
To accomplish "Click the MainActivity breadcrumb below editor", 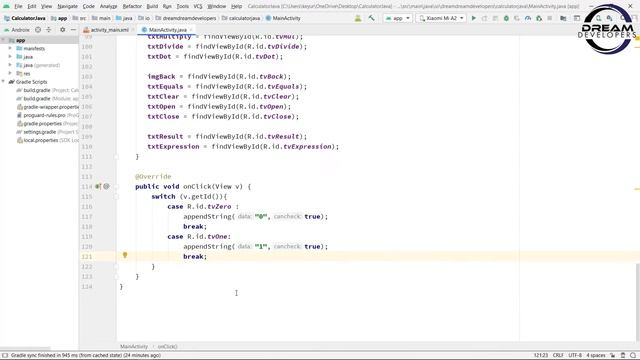I will [x=134, y=347].
